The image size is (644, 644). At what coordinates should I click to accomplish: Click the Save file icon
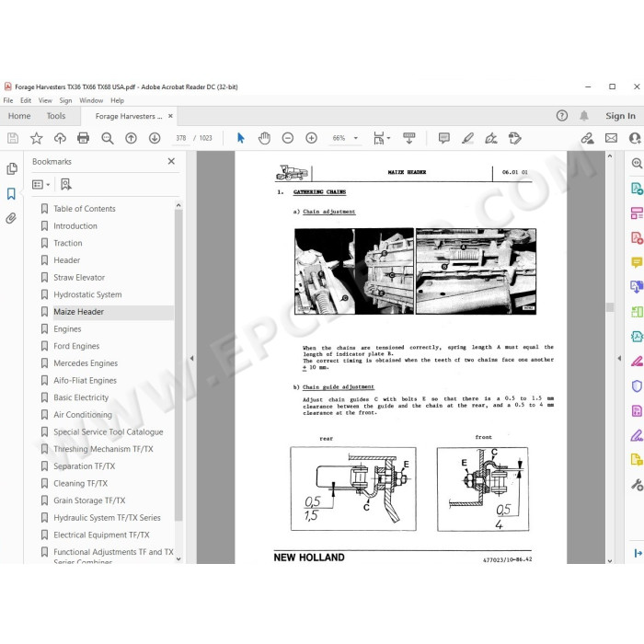tap(13, 138)
